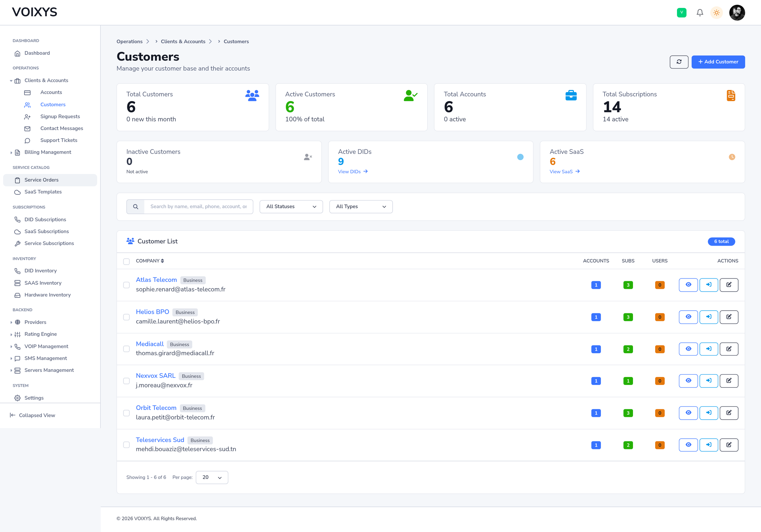
Task: Select the Nexvox SARL row checkbox
Action: pyautogui.click(x=127, y=381)
